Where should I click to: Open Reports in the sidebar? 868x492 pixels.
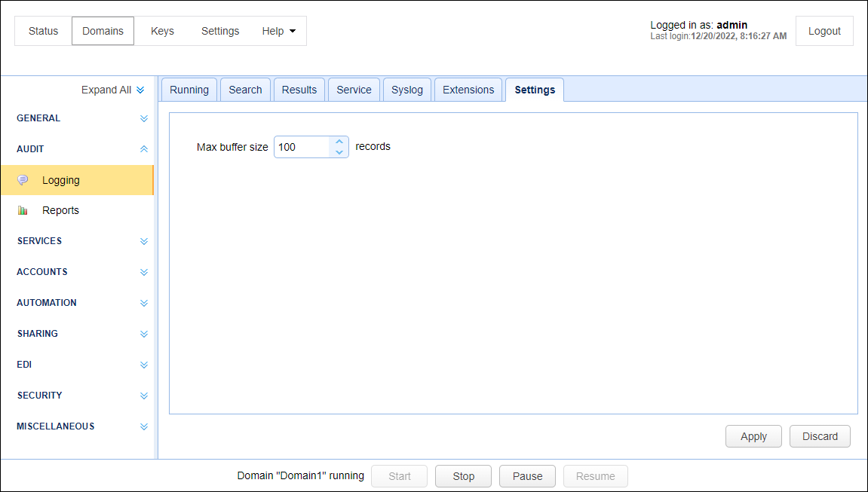77,210
